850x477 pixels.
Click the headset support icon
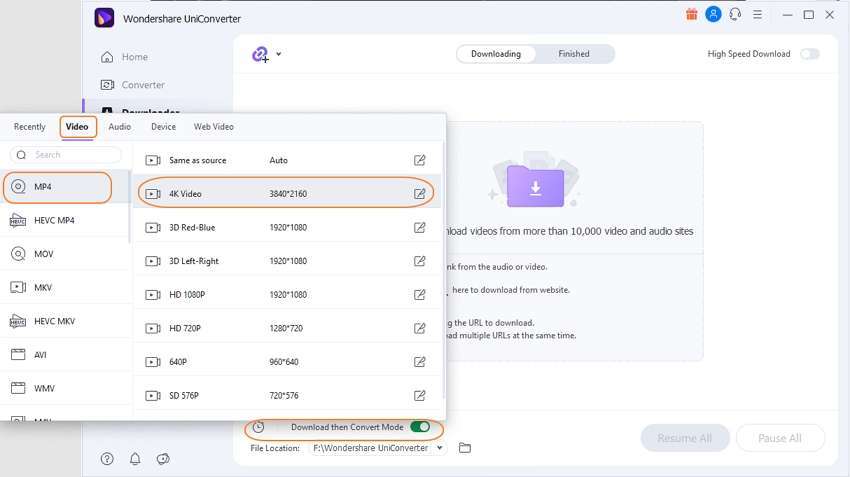[736, 15]
